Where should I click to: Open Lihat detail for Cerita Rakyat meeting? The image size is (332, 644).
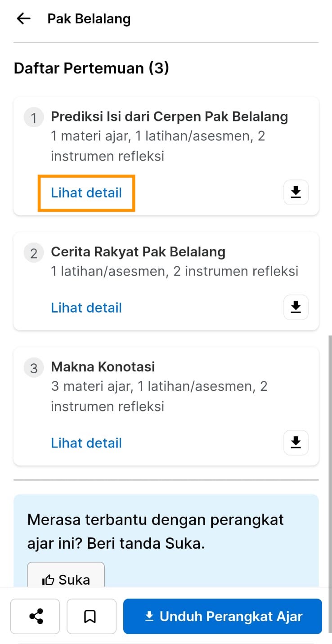pos(86,308)
